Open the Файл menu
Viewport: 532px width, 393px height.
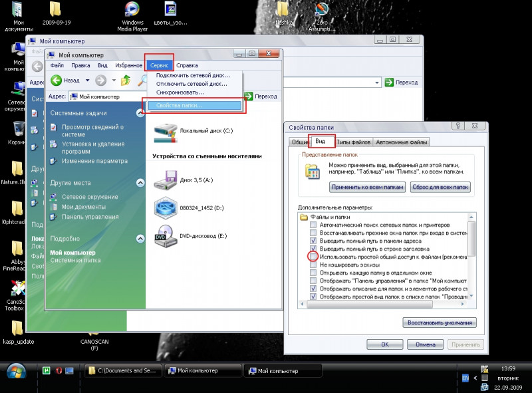click(57, 65)
